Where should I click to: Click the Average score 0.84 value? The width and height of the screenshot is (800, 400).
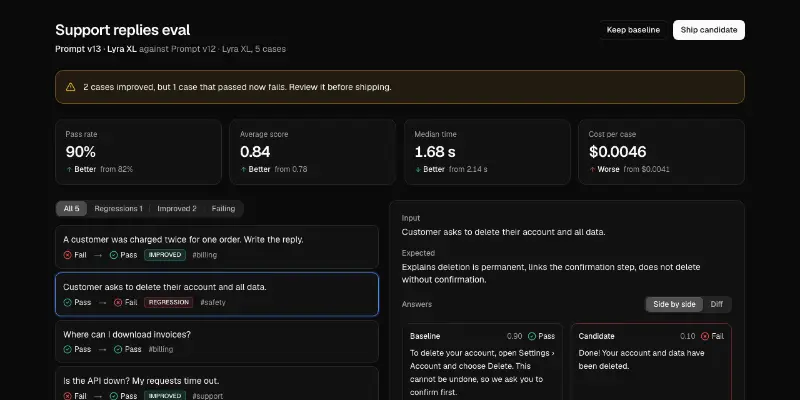[x=255, y=152]
